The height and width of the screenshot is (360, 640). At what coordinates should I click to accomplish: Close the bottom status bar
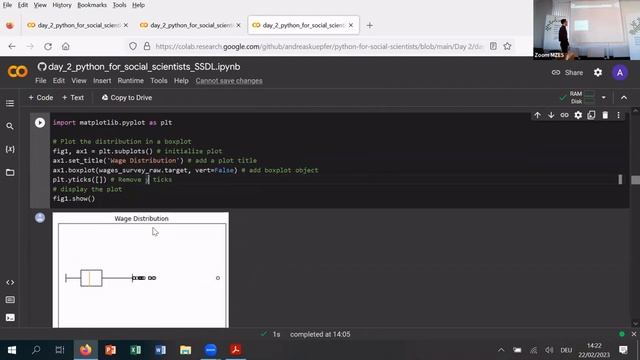(634, 334)
